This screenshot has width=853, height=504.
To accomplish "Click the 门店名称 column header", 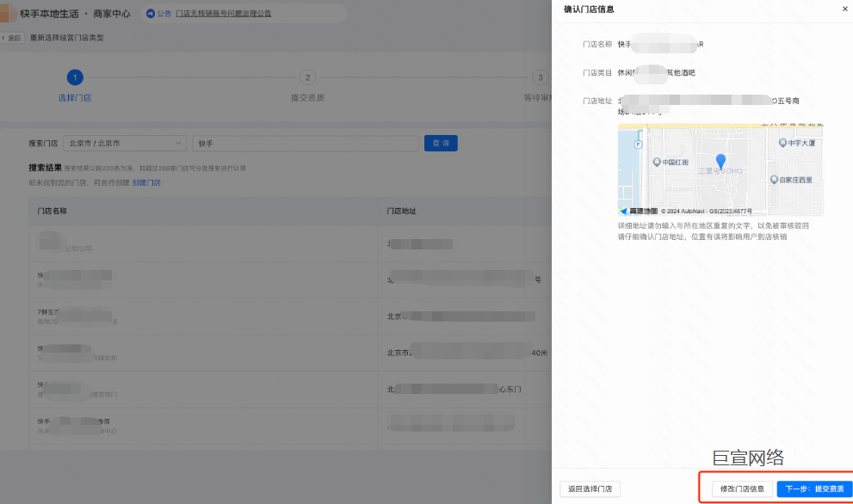I will coord(53,211).
